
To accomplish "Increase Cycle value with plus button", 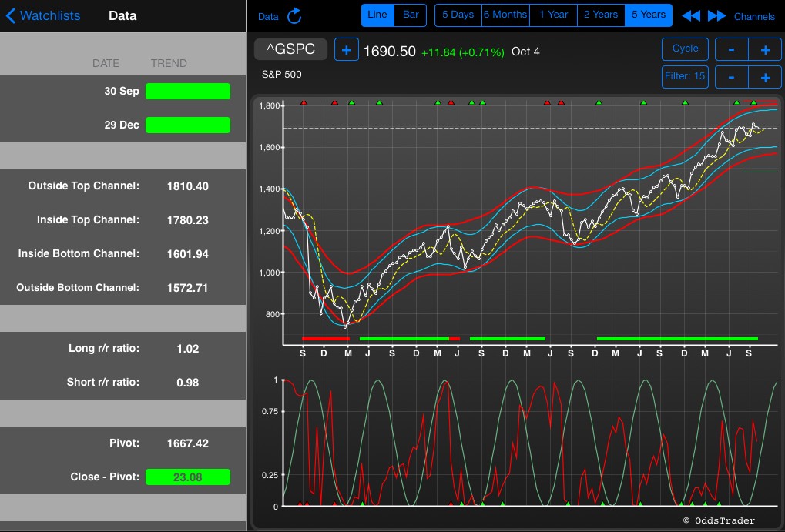I will [x=765, y=50].
